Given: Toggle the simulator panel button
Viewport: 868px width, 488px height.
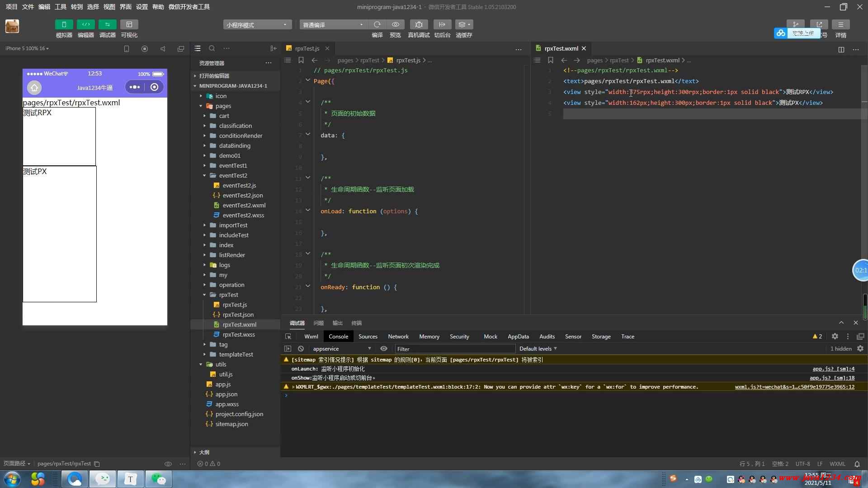Looking at the screenshot, I should [64, 24].
